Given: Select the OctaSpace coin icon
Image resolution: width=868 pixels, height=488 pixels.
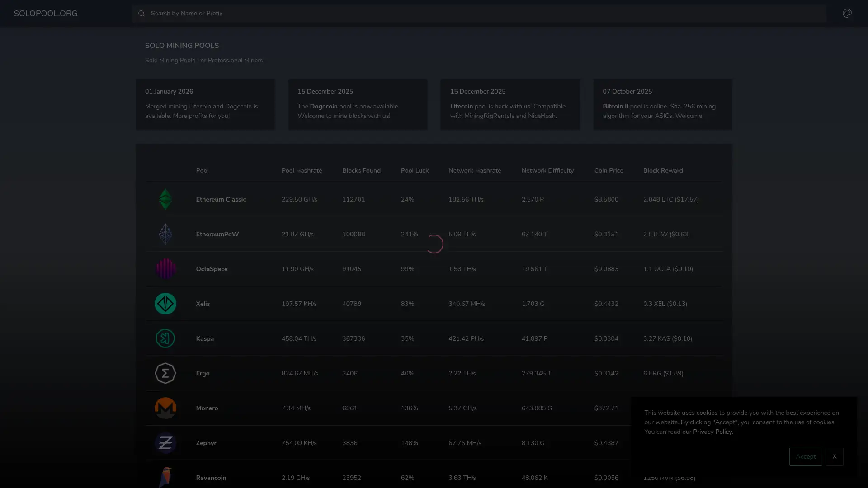Looking at the screenshot, I should [x=165, y=268].
